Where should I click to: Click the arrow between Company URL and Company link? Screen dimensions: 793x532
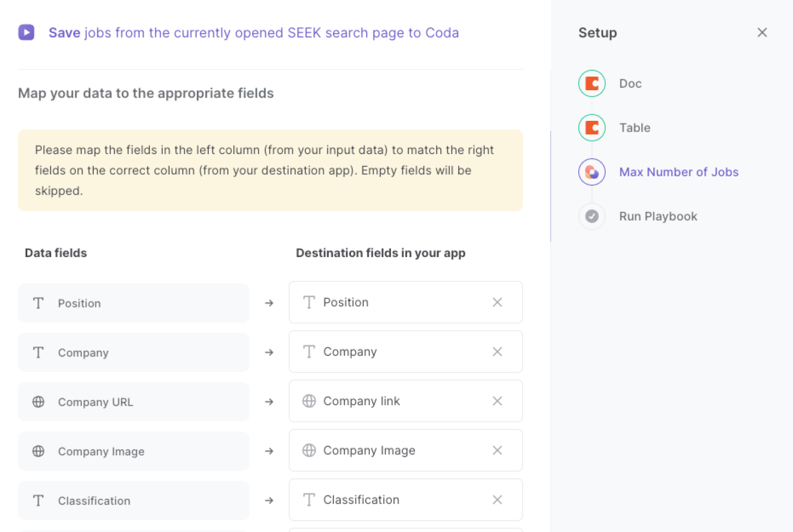(x=269, y=402)
